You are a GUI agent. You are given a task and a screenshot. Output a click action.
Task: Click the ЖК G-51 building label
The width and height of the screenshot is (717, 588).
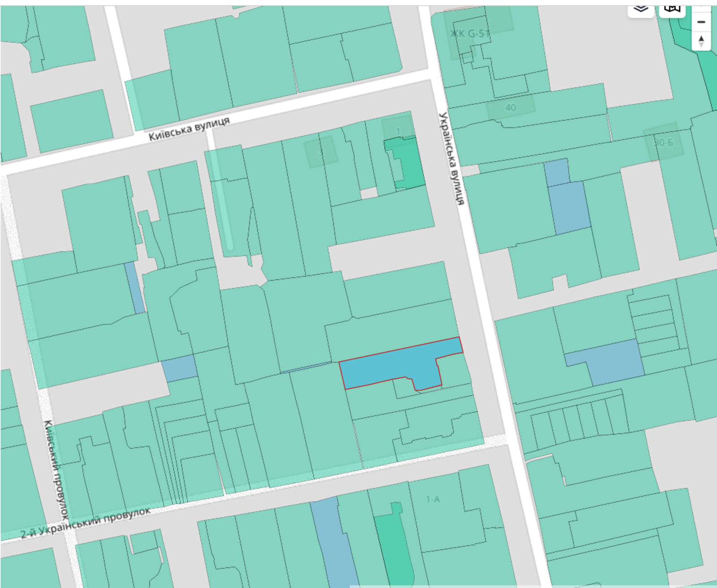pos(470,34)
